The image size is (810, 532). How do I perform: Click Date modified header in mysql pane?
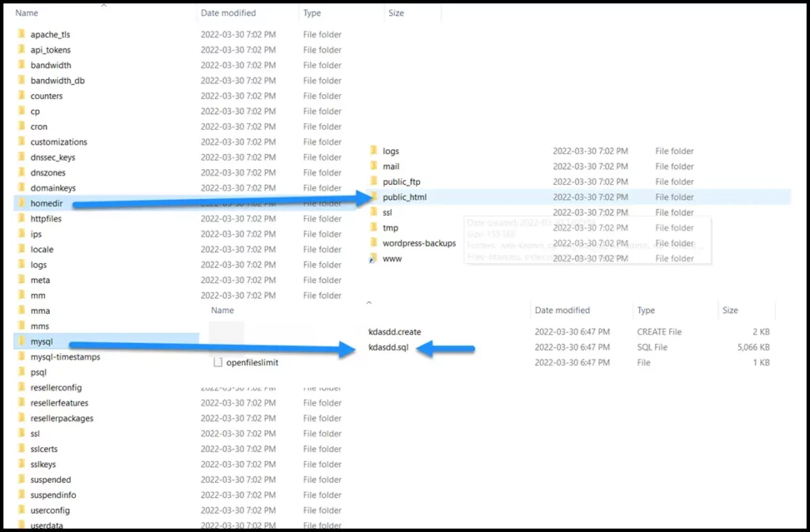pos(562,311)
